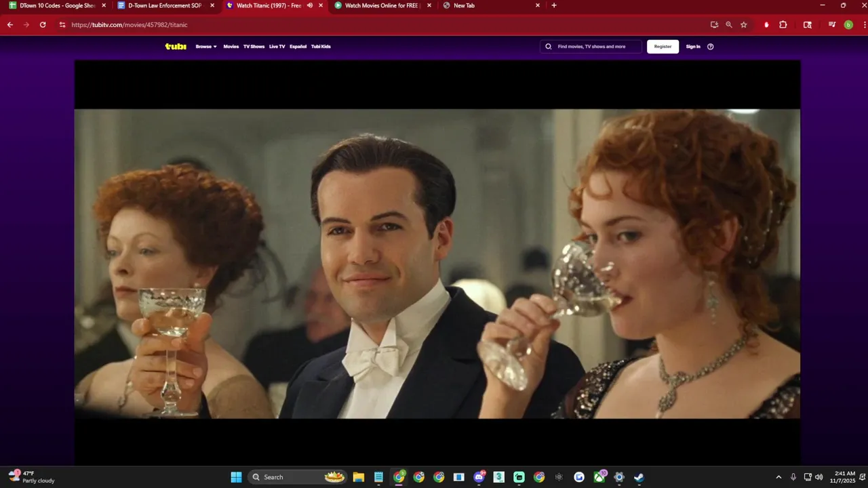The height and width of the screenshot is (488, 868).
Task: Open the zoom level indicator
Action: [729, 24]
